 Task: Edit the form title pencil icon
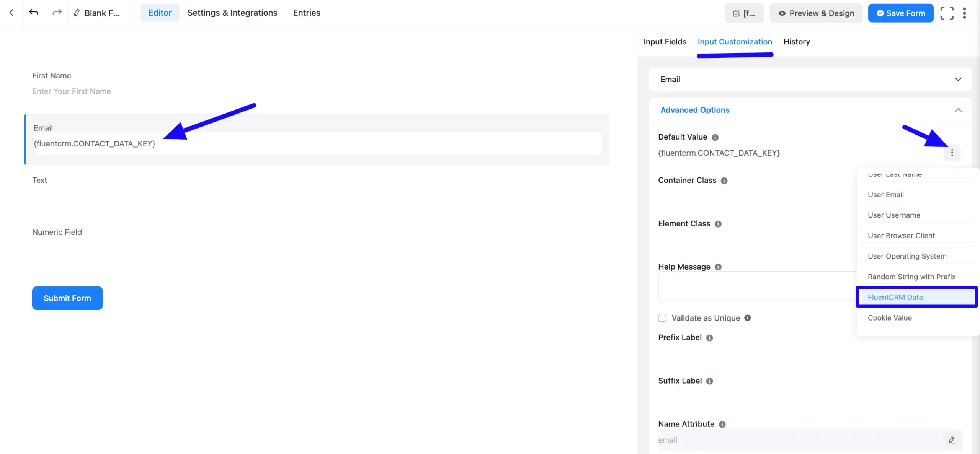77,13
